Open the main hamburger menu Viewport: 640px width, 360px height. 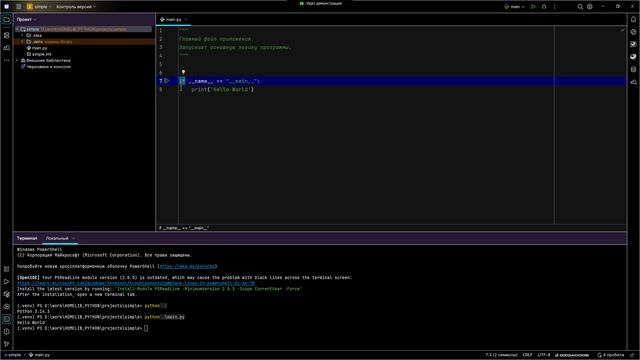tap(18, 7)
